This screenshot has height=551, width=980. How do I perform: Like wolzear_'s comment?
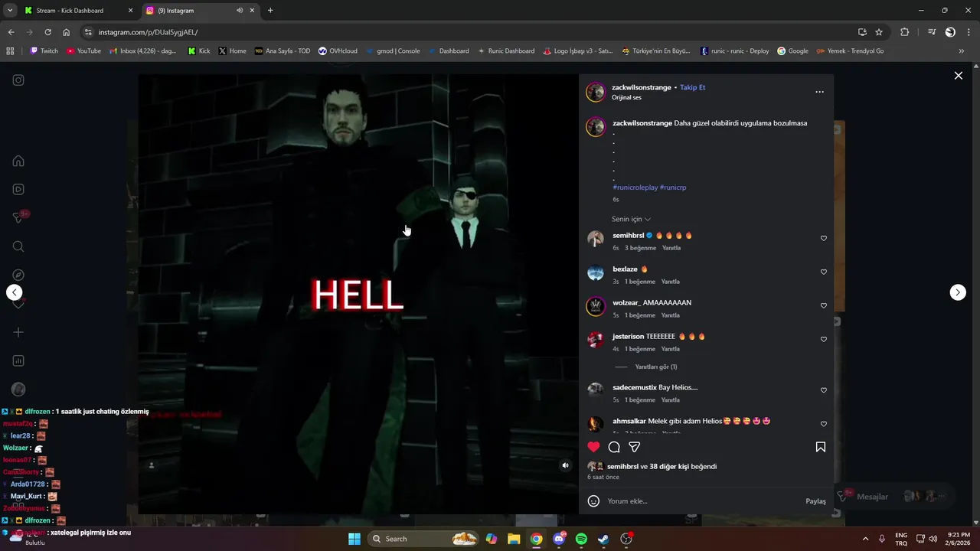(x=824, y=305)
